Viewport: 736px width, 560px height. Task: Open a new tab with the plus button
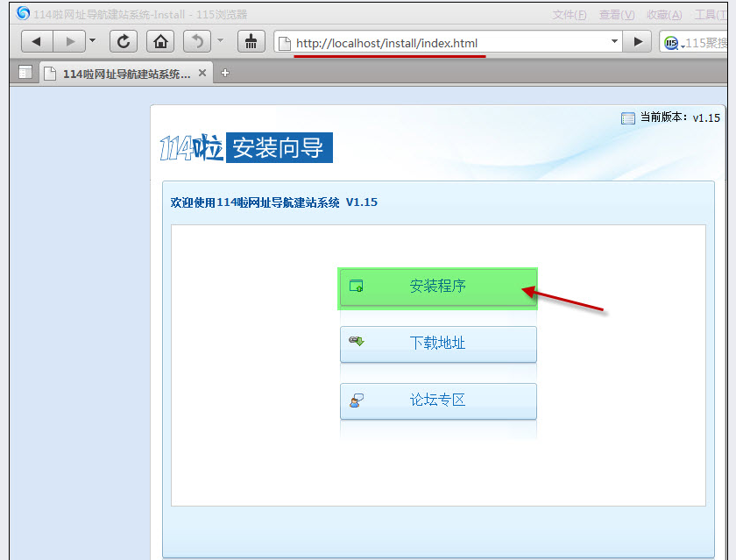225,73
